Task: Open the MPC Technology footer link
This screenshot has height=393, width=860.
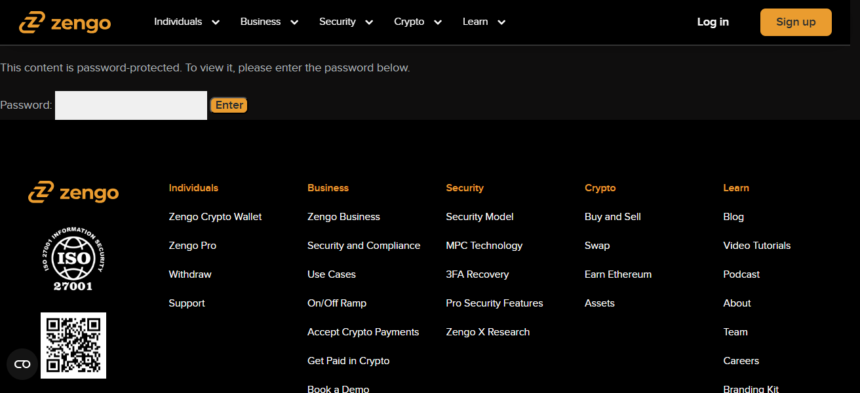Action: tap(484, 246)
